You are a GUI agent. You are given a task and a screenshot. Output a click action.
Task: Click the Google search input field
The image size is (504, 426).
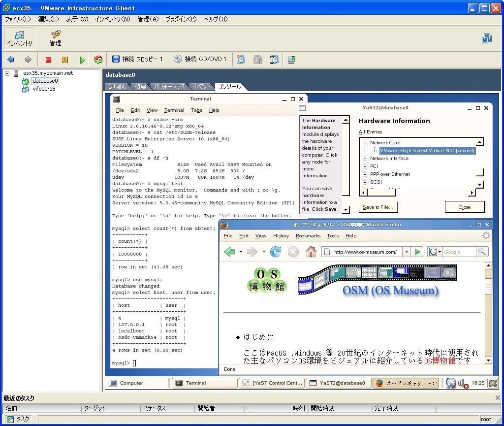pos(459,252)
